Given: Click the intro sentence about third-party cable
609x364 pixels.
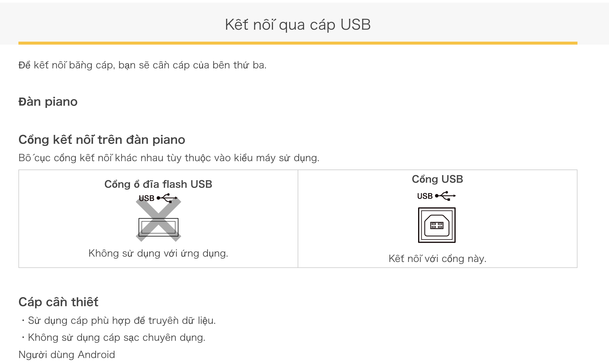Looking at the screenshot, I should [x=142, y=65].
